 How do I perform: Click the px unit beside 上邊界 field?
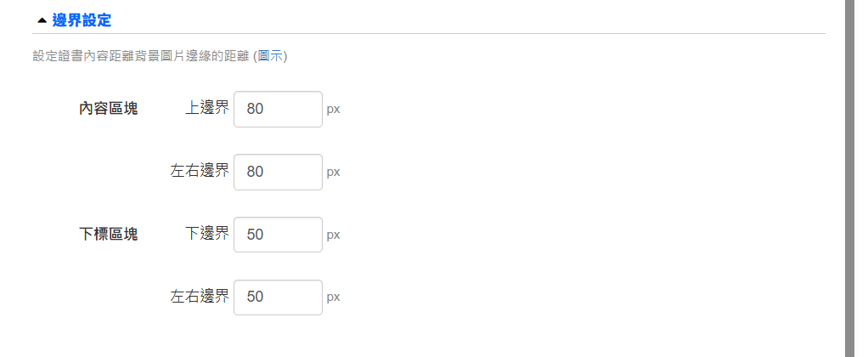point(333,110)
